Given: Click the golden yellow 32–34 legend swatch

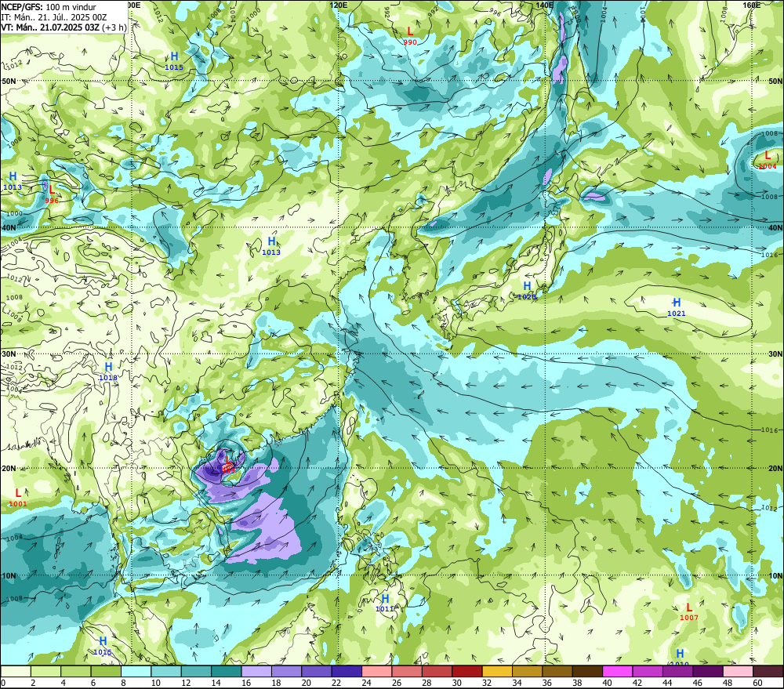Looking at the screenshot, I should coord(497,672).
